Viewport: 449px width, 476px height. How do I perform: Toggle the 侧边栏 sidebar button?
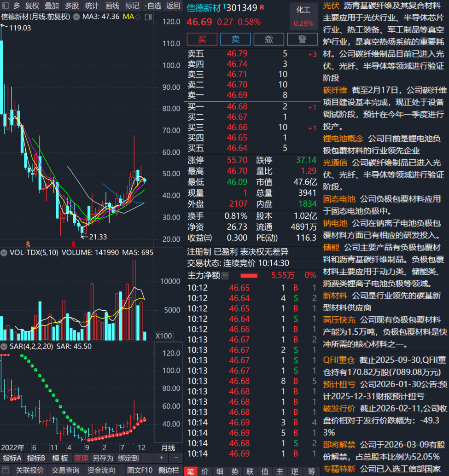click(168, 470)
